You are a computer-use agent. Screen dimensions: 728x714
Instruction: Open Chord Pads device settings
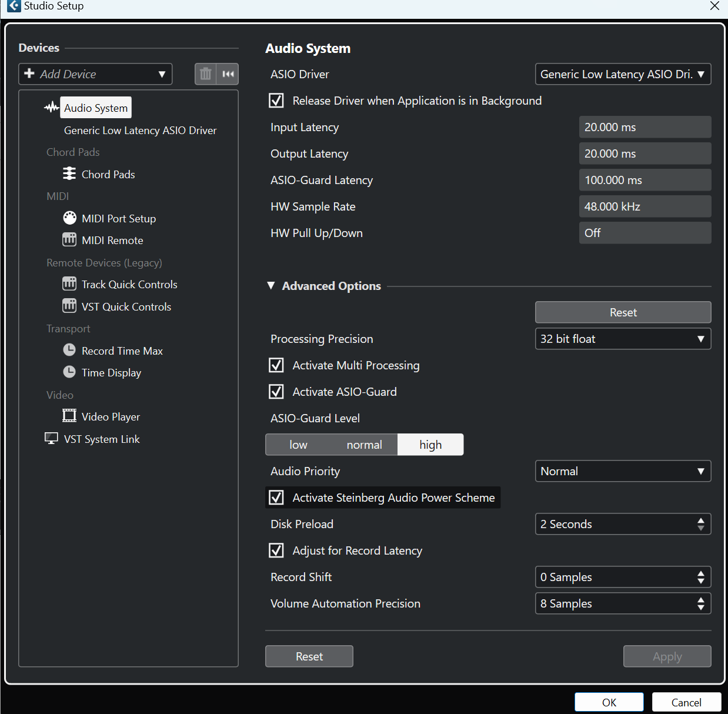[108, 174]
